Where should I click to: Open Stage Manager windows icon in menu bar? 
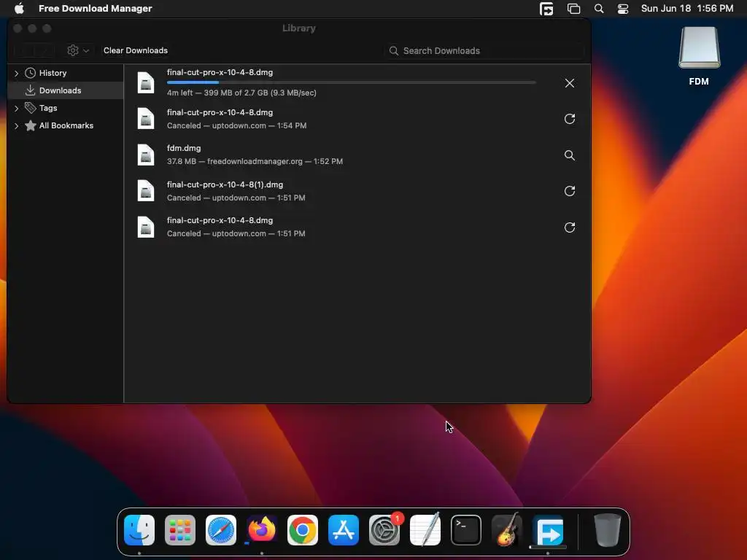[x=573, y=9]
